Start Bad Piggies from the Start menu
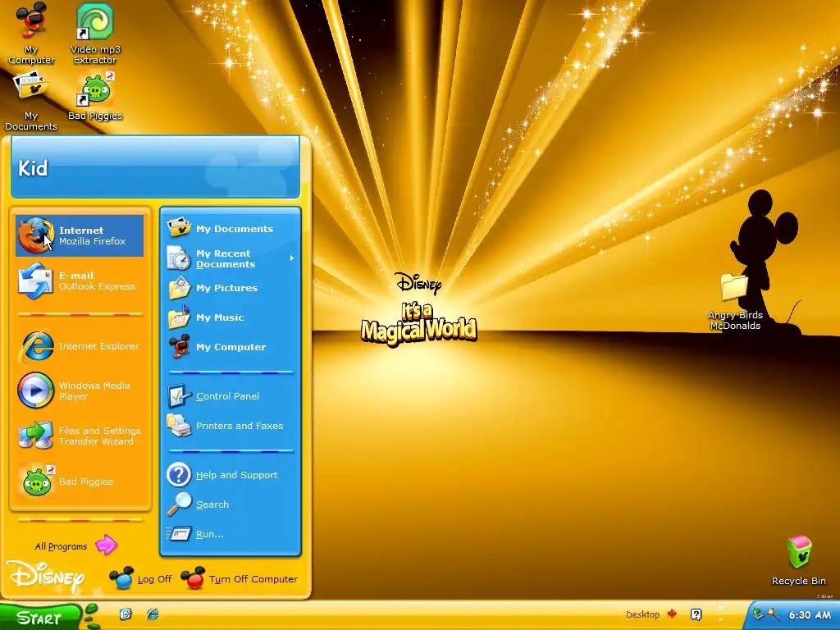 (x=80, y=481)
